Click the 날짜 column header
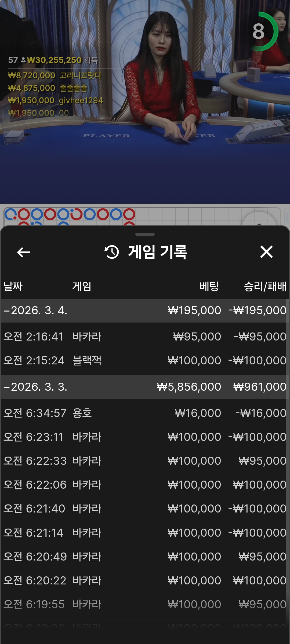The width and height of the screenshot is (290, 644). (x=13, y=286)
